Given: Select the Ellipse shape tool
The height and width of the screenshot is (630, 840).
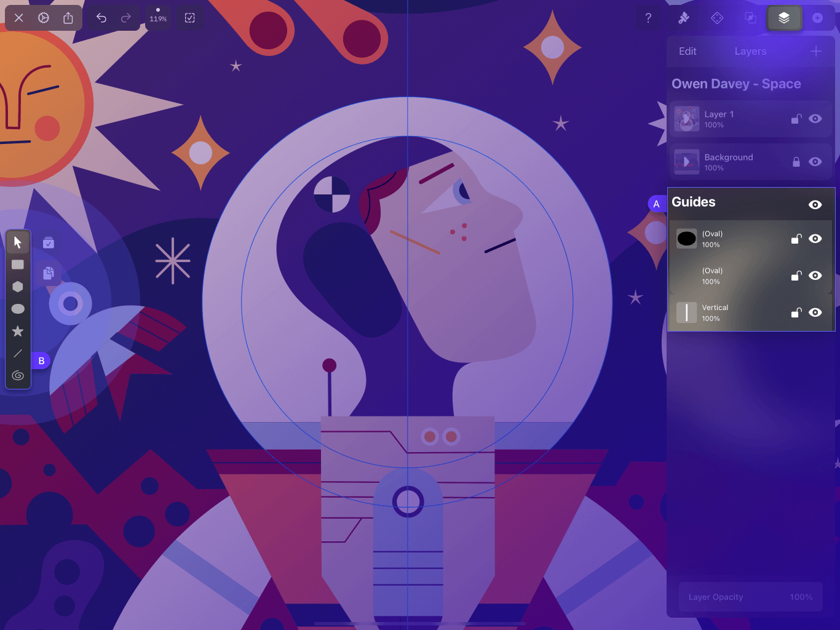Looking at the screenshot, I should [x=18, y=309].
